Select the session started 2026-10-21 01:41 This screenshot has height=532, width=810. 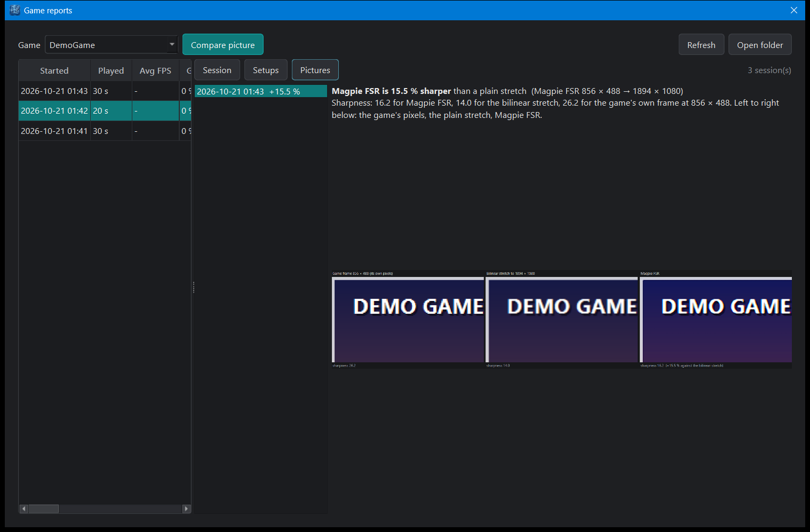tap(105, 131)
